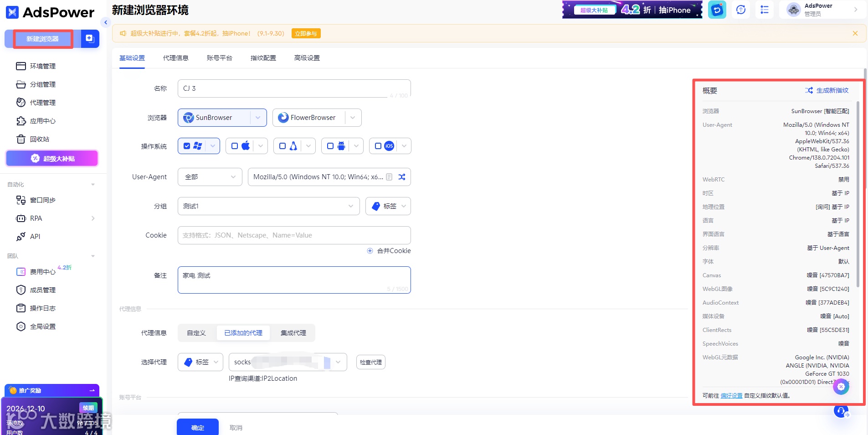This screenshot has width=868, height=435.
Task: Click the User-Agent list icon
Action: pos(389,177)
